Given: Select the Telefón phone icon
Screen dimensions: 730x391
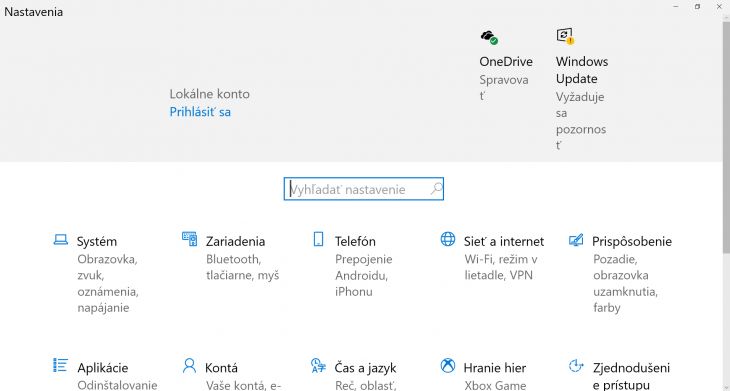Looking at the screenshot, I should 318,239.
